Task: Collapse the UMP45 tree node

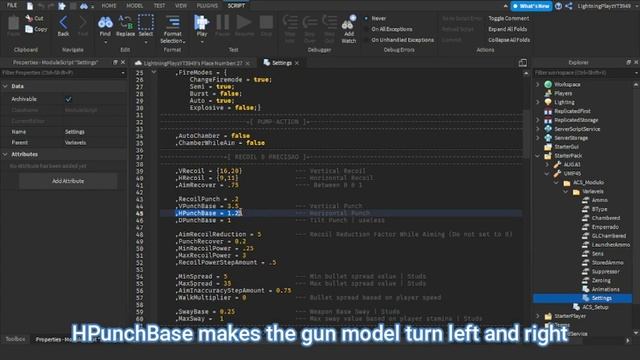Action: click(547, 173)
